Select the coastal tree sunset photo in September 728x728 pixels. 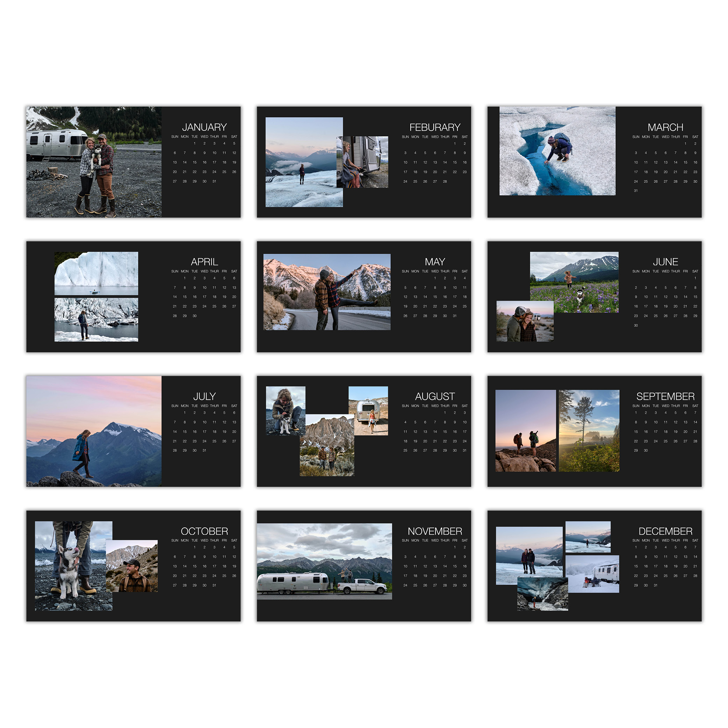click(589, 431)
